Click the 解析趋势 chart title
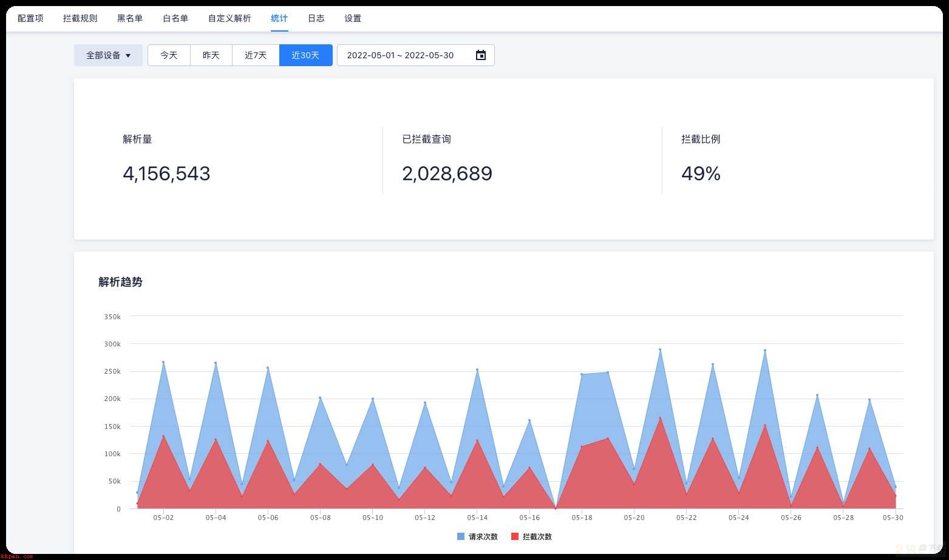Viewport: 949px width, 560px height. point(120,282)
